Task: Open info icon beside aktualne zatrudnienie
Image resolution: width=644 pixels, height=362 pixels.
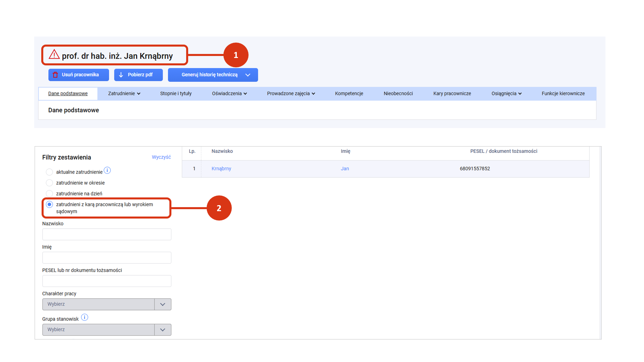Action: tap(107, 171)
